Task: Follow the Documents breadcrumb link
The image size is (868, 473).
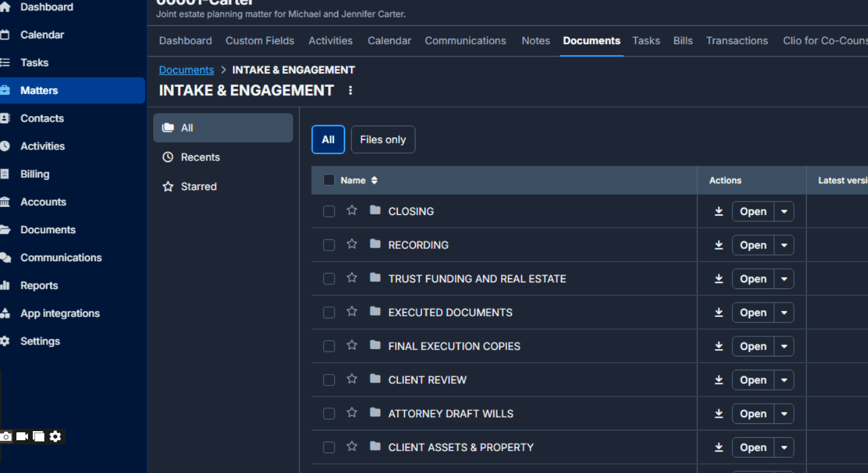Action: pos(186,70)
